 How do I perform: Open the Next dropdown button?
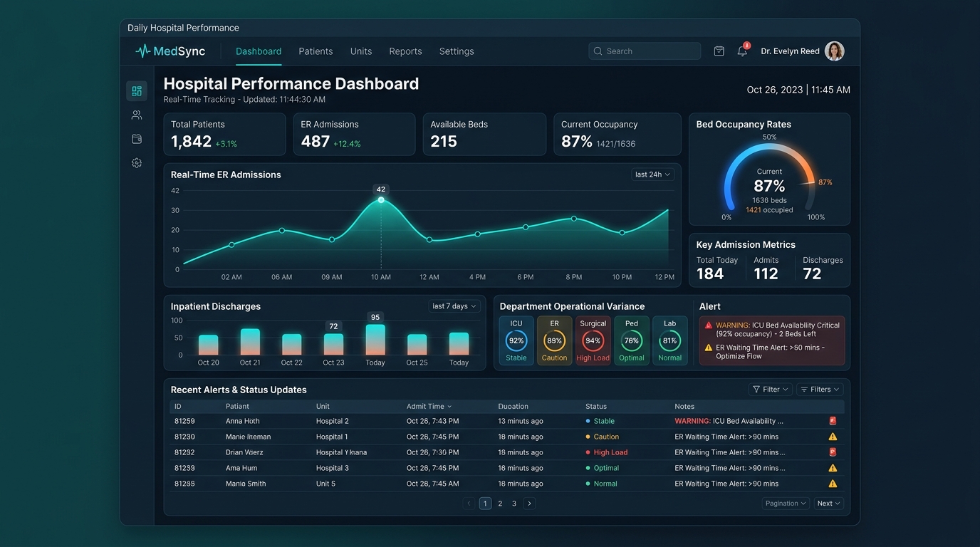point(829,504)
